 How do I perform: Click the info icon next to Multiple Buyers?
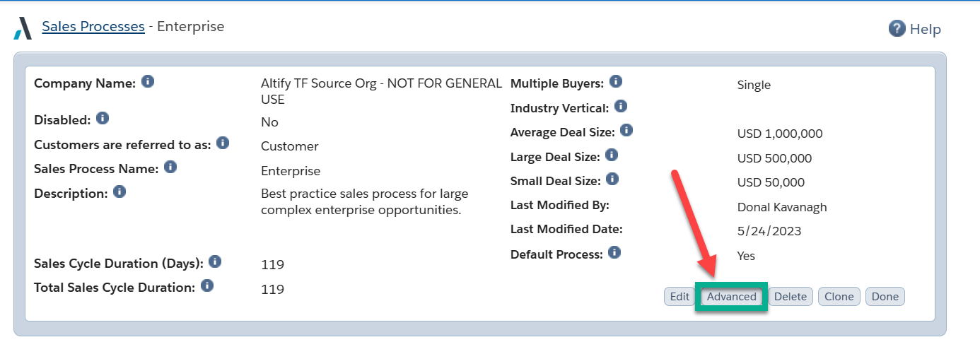(616, 81)
